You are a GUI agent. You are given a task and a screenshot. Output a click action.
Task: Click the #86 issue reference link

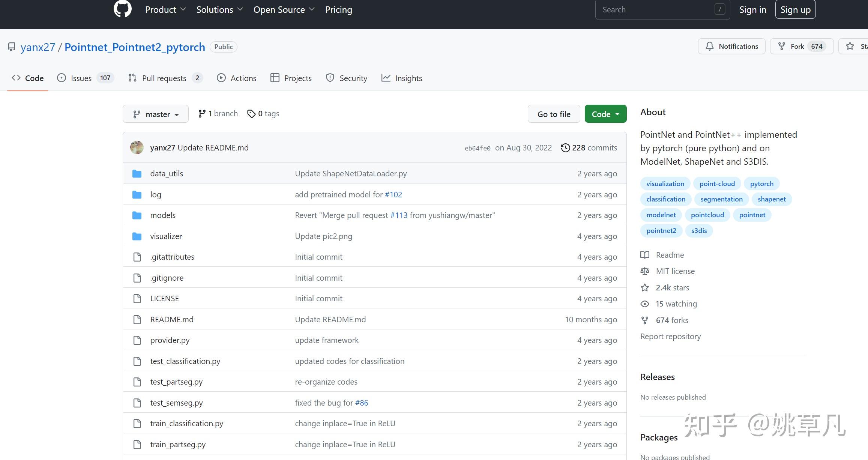(x=362, y=403)
